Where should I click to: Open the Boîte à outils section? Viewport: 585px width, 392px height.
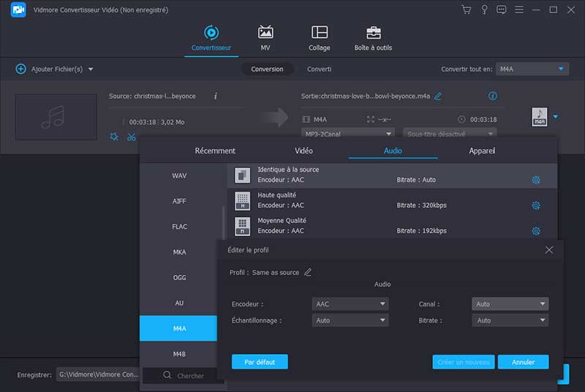point(373,38)
